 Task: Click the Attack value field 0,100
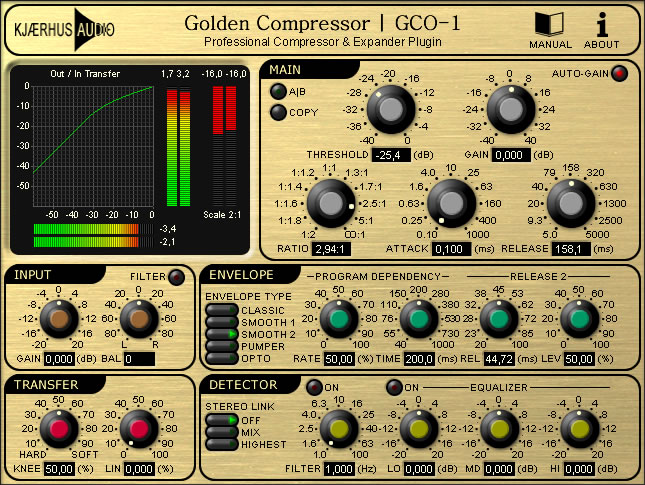[451, 249]
